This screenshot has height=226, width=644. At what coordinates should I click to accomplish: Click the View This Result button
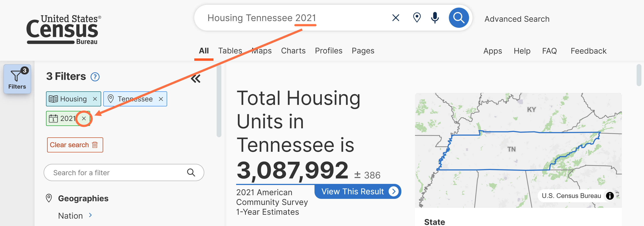click(357, 191)
